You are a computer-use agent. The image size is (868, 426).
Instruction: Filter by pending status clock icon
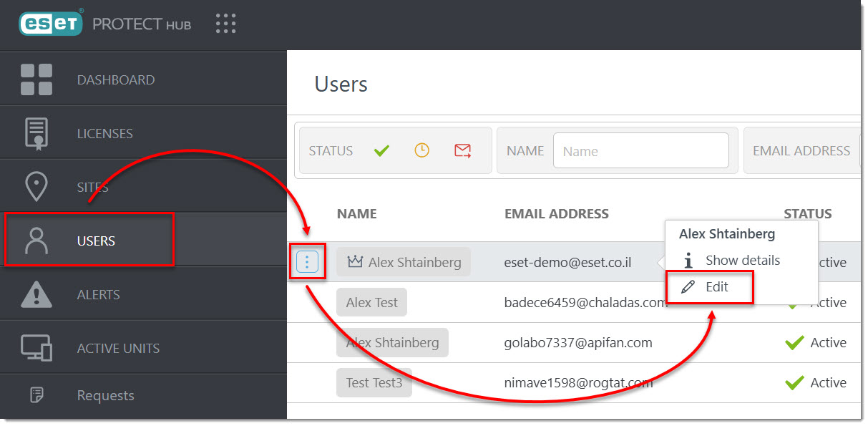[422, 150]
